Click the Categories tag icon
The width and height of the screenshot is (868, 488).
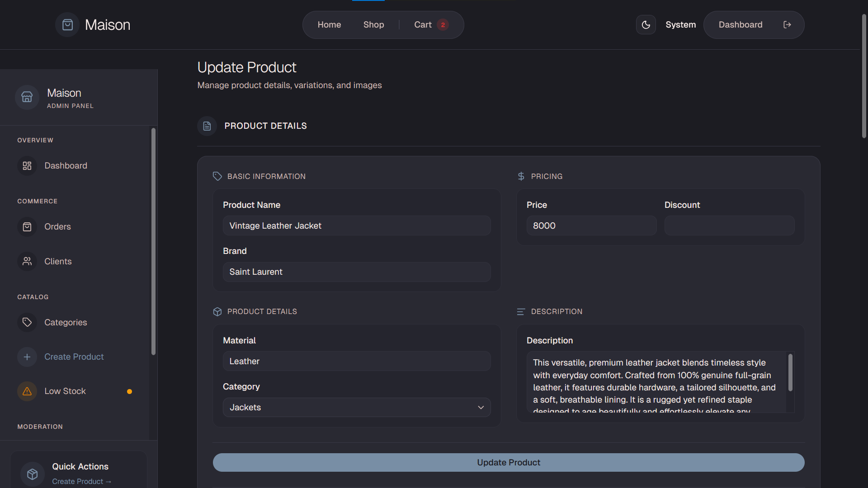click(27, 322)
